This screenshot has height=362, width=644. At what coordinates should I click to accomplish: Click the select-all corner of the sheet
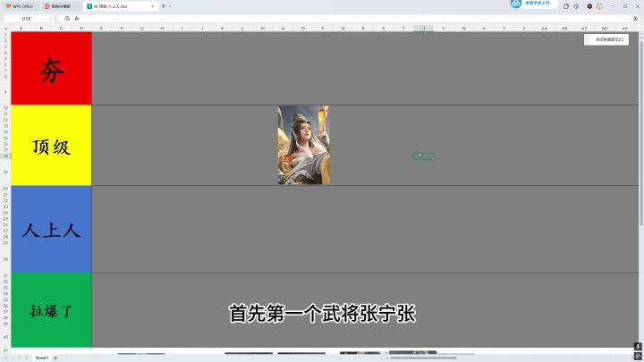point(5,29)
